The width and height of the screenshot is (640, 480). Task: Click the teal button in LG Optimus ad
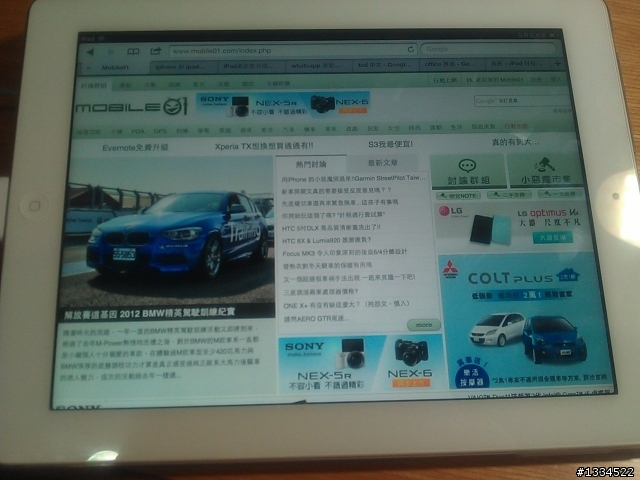[x=553, y=238]
